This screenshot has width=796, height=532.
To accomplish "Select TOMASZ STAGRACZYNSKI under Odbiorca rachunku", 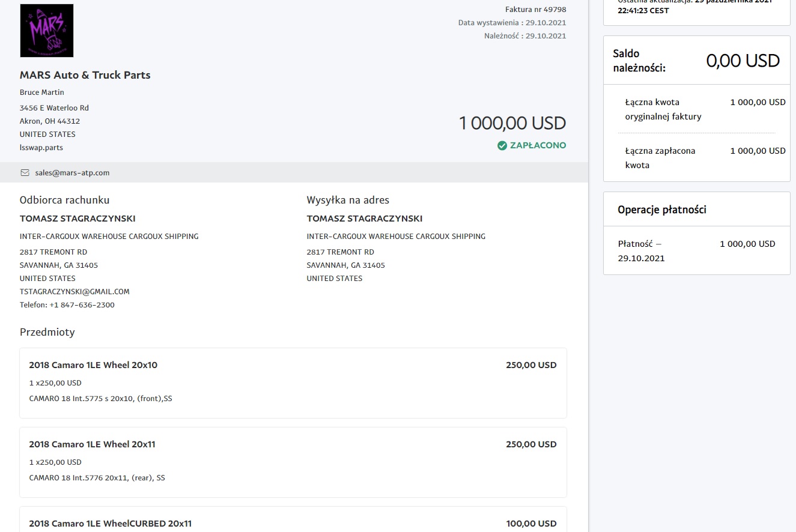I will 77,219.
